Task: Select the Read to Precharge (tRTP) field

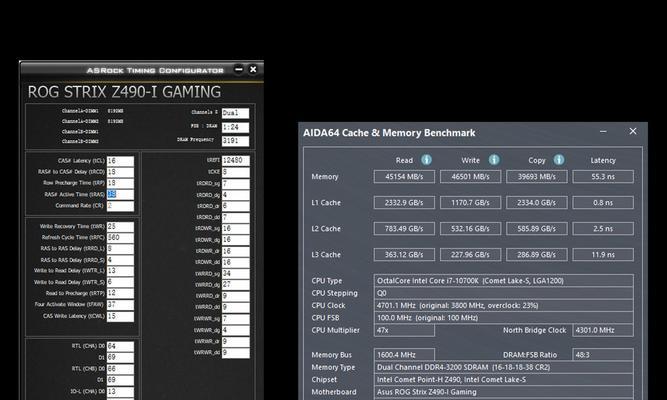Action: pos(120,293)
